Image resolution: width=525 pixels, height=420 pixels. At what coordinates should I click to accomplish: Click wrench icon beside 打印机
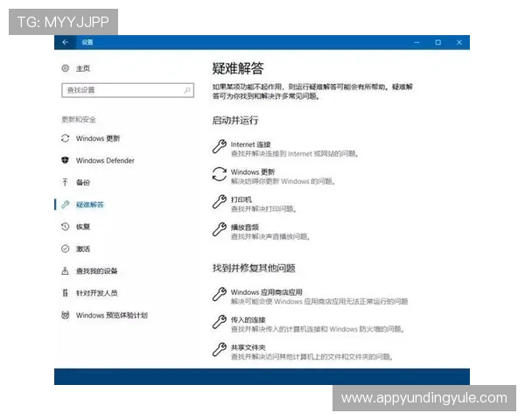(220, 201)
